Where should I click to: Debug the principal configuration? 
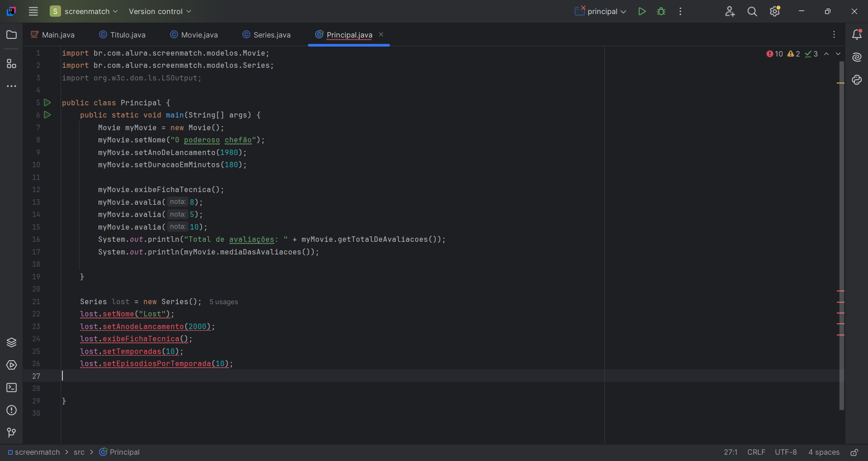tap(661, 11)
